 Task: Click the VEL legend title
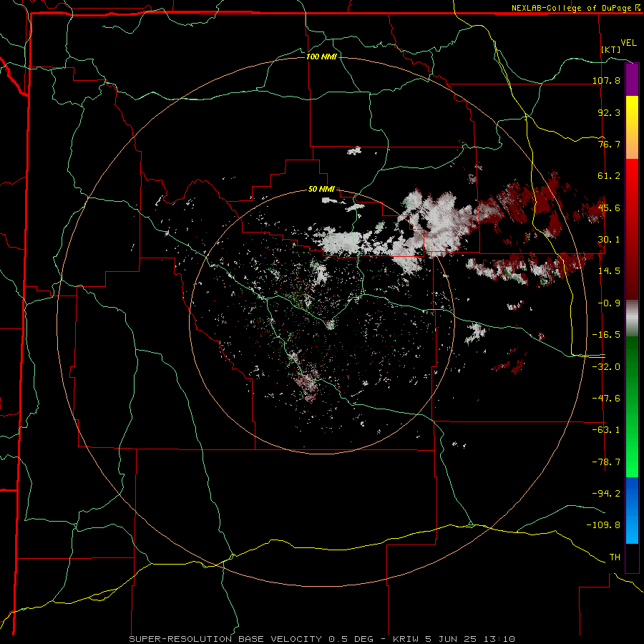pyautogui.click(x=628, y=42)
